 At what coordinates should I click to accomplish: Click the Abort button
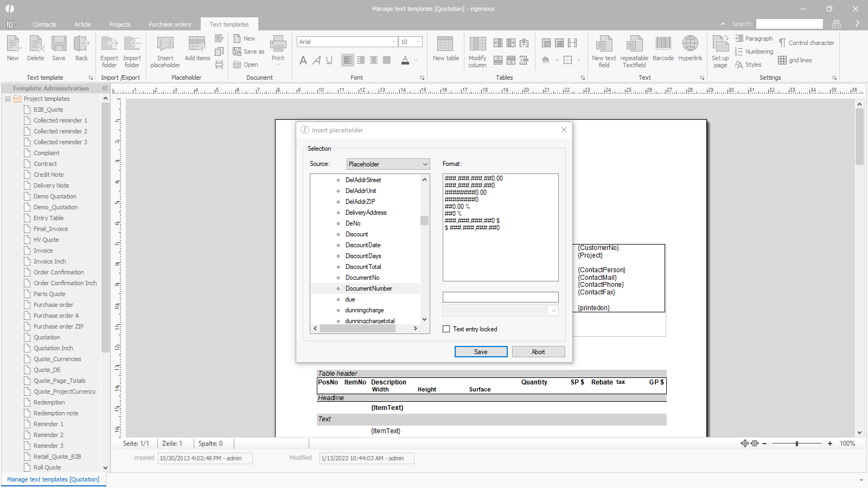(538, 352)
